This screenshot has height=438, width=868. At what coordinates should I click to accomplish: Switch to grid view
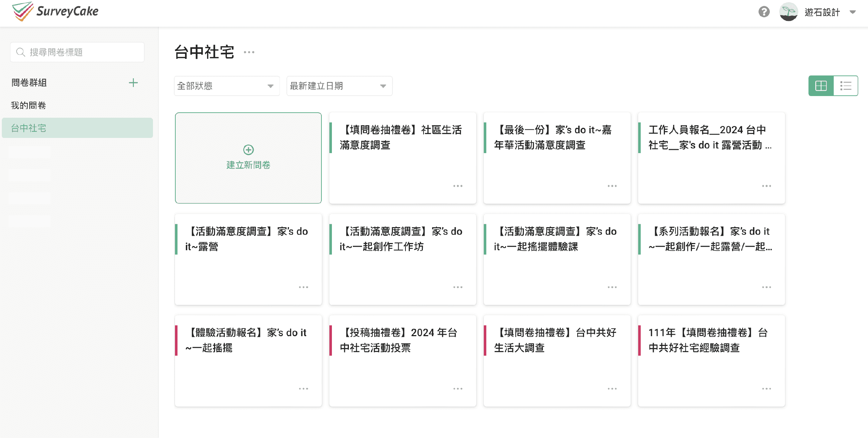821,86
